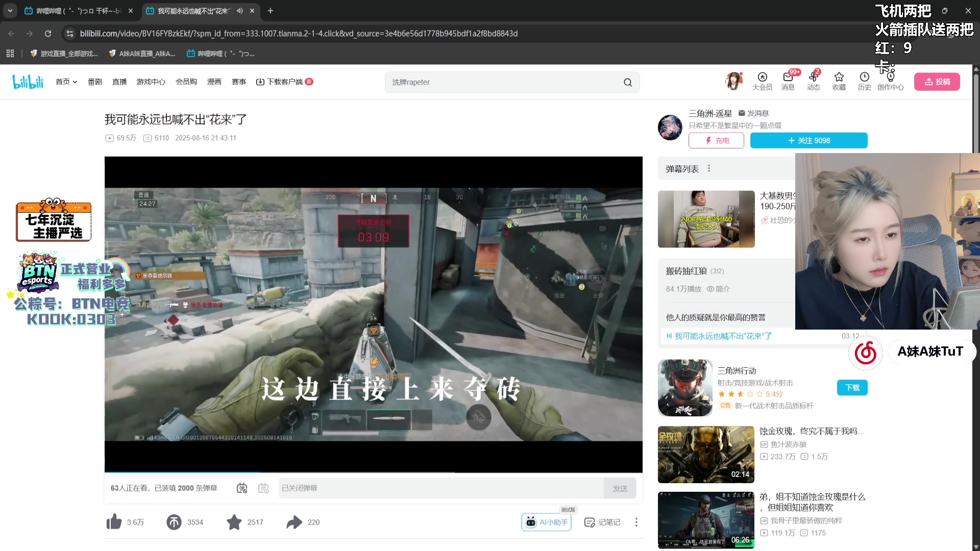Click the video progress bar

(x=373, y=472)
